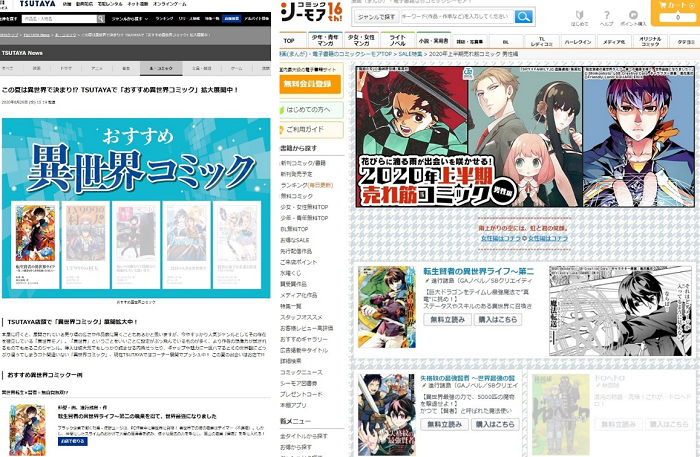The image size is (700, 457).
Task: Click the manga preview page beside 転生賢者
Action: pyautogui.click(x=620, y=311)
